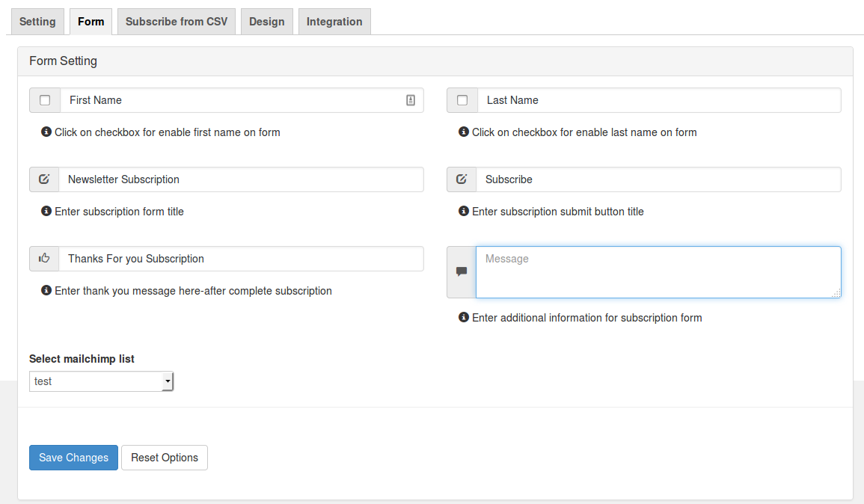Click the info icon for submit button title hint
Viewport: 864px width, 504px height.
[464, 211]
